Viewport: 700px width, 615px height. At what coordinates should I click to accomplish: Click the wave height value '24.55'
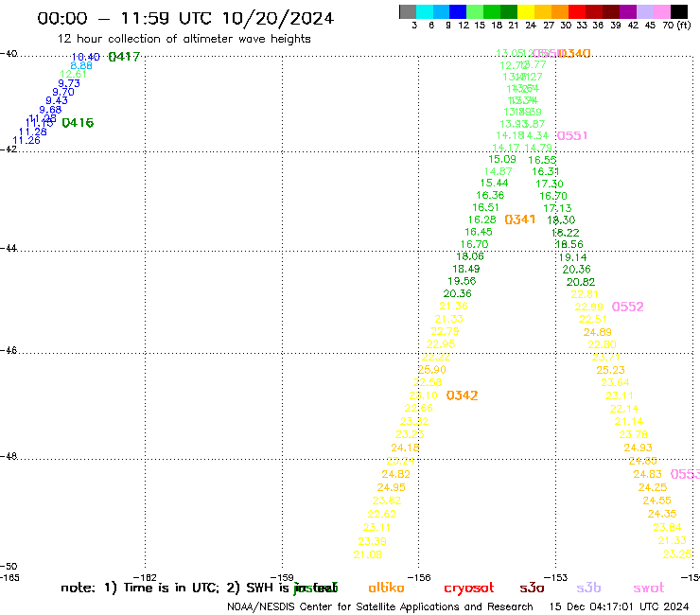656,501
